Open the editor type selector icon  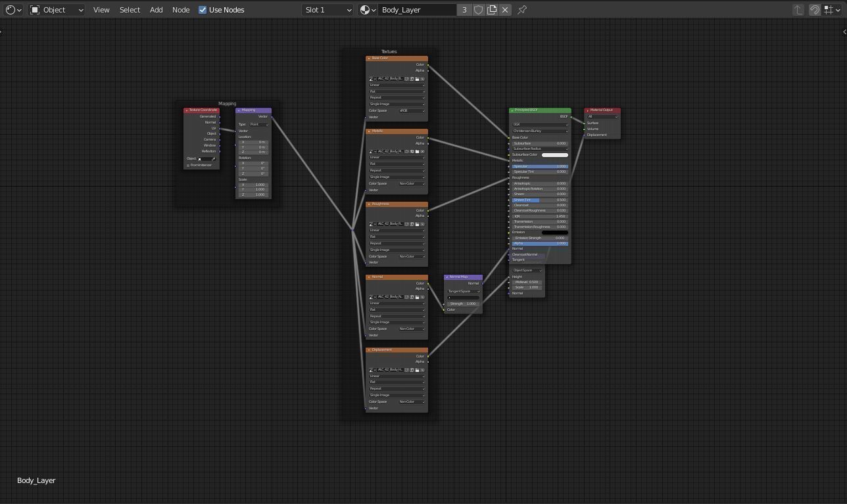click(13, 10)
